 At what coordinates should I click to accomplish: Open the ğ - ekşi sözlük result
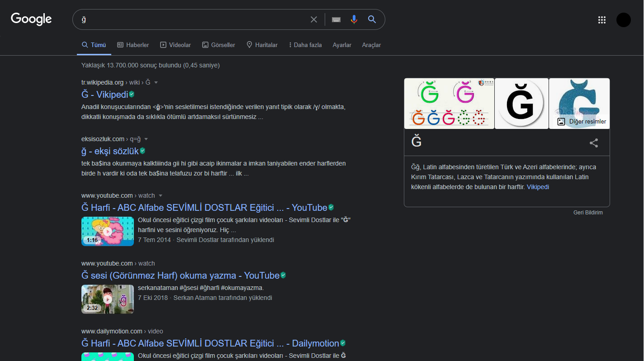point(110,151)
